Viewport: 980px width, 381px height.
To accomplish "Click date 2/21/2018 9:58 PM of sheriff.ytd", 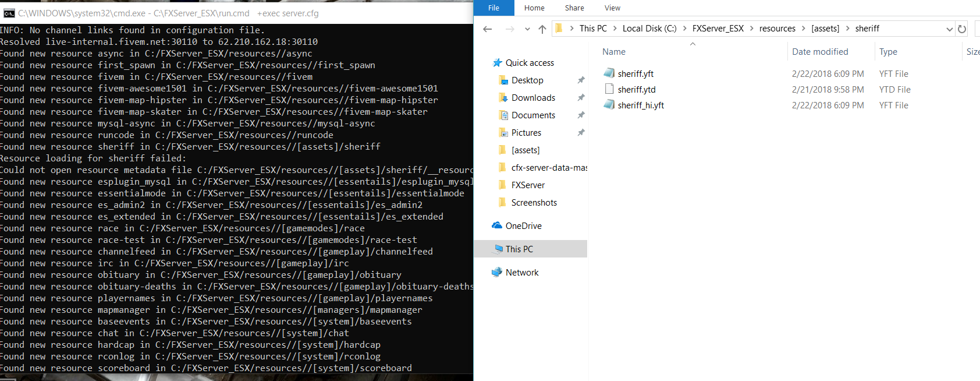I will (x=828, y=90).
